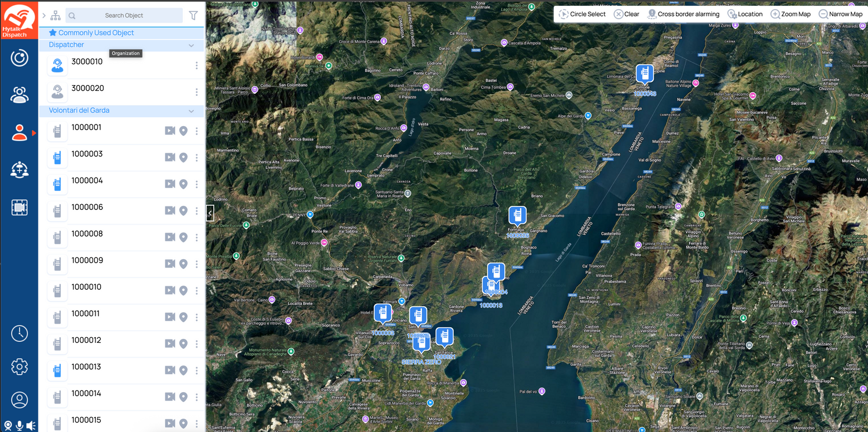Select terminal 1000003 in list
Screen dimensions: 868x432
(x=122, y=157)
